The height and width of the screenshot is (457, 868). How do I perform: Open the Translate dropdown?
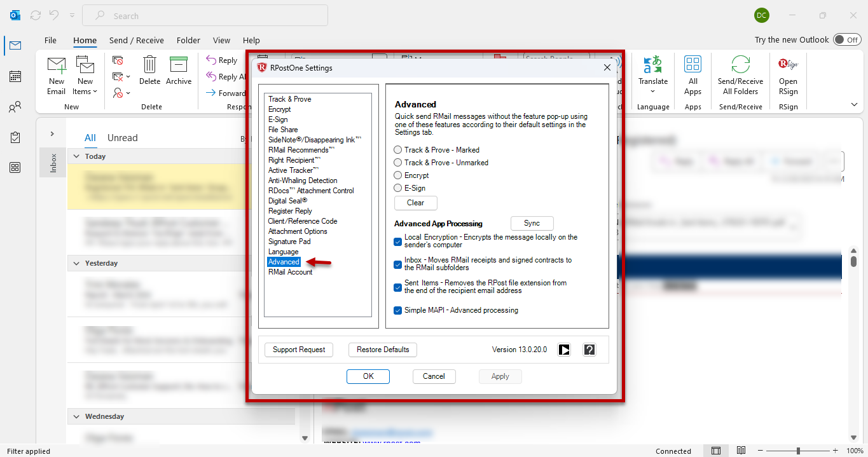click(653, 91)
